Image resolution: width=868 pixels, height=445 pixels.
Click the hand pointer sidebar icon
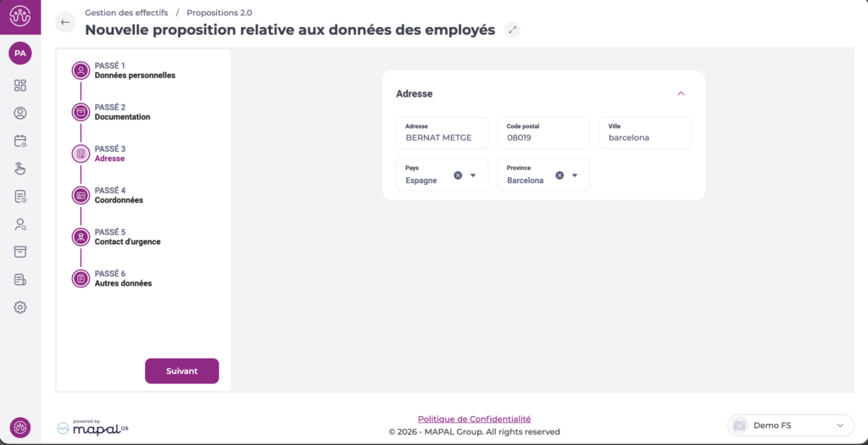coord(20,169)
